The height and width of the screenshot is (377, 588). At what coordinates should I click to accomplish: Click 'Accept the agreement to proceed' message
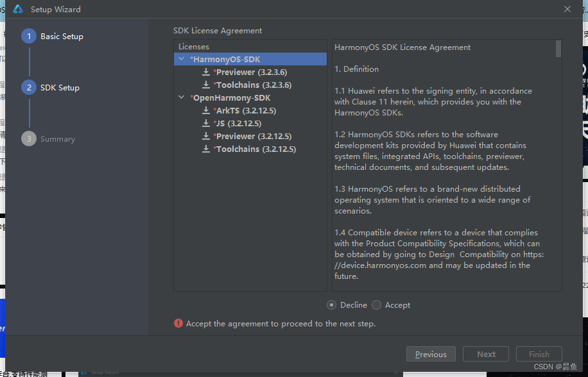point(281,324)
